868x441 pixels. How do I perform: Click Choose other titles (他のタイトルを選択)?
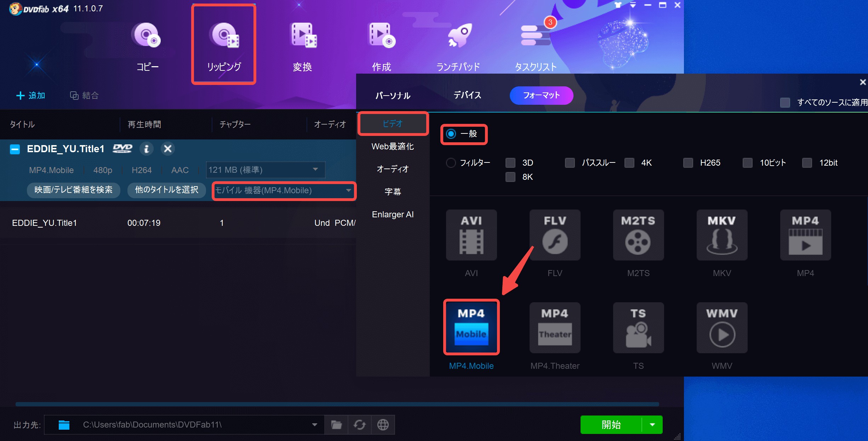point(167,190)
